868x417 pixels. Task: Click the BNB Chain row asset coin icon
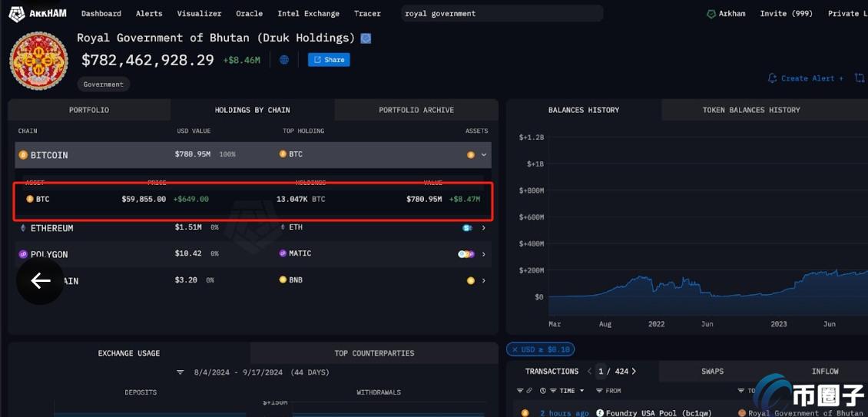point(471,281)
